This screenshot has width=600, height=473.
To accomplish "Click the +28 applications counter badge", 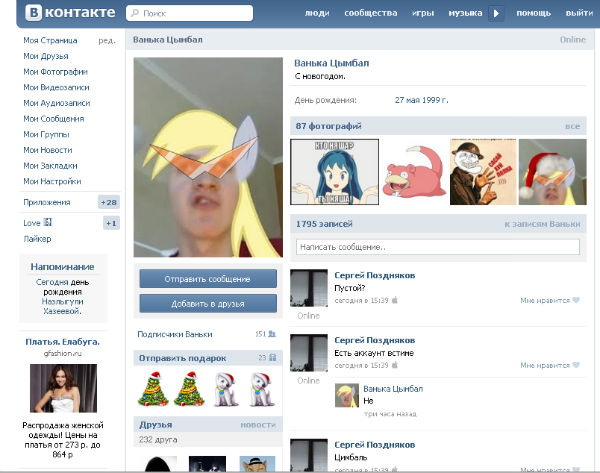I will click(109, 202).
